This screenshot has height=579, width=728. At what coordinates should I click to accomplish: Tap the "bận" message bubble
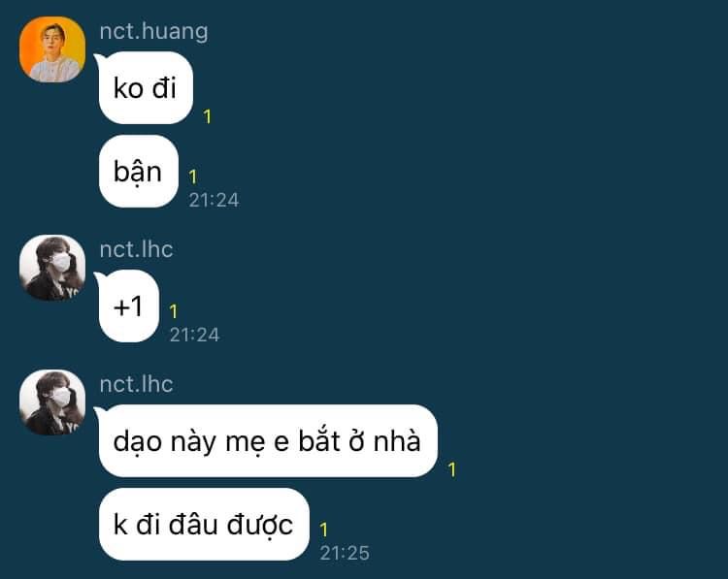click(x=139, y=172)
